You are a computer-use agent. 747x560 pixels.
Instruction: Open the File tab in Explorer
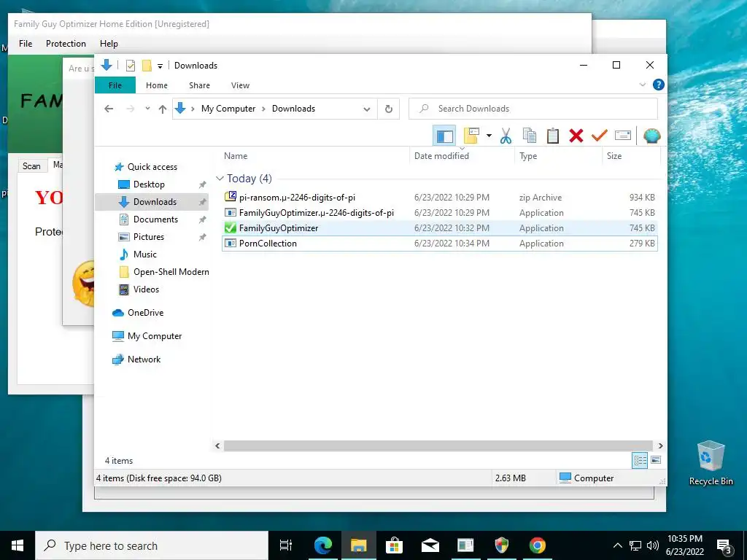coord(115,85)
